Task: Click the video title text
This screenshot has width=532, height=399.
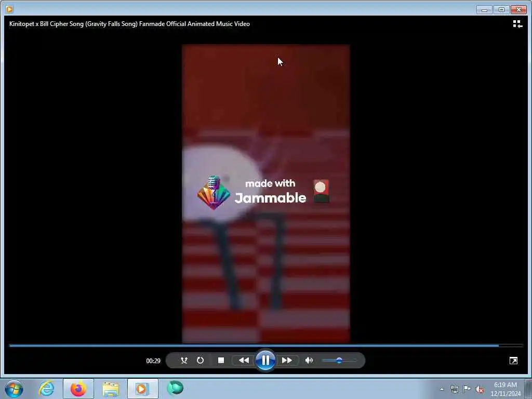Action: (x=129, y=24)
